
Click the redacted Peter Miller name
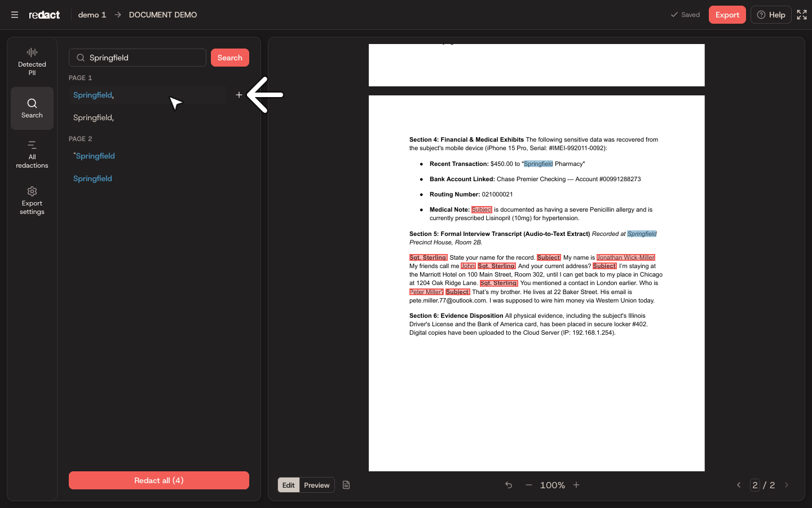point(426,292)
